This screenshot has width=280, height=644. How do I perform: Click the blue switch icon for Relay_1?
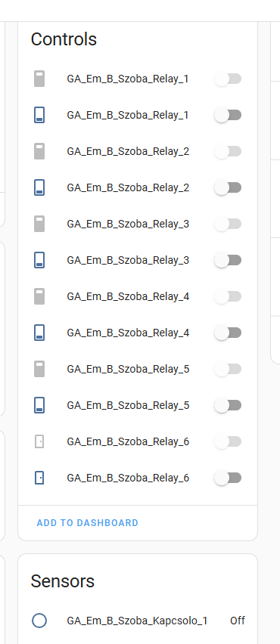[x=39, y=115]
